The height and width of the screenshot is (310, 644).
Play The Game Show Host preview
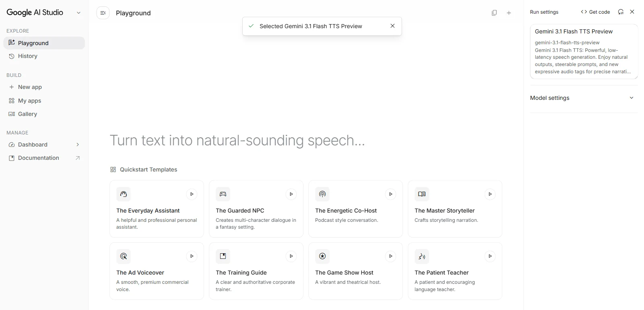coord(391,256)
